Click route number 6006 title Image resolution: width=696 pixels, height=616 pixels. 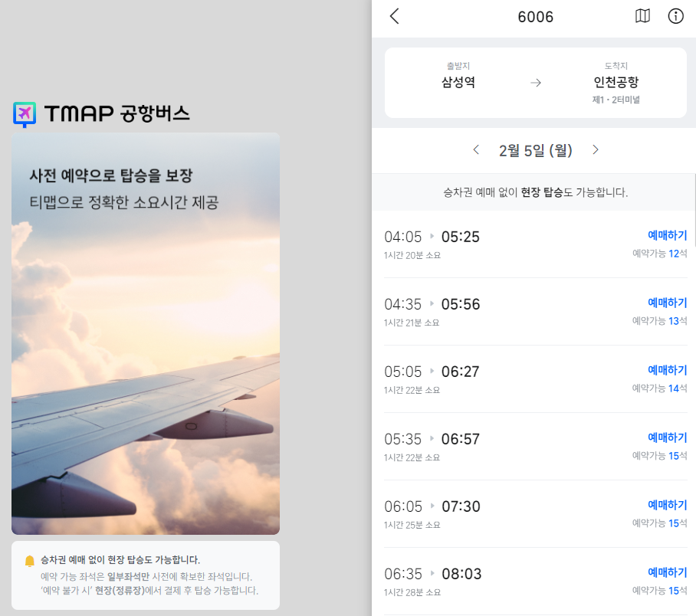tap(535, 17)
